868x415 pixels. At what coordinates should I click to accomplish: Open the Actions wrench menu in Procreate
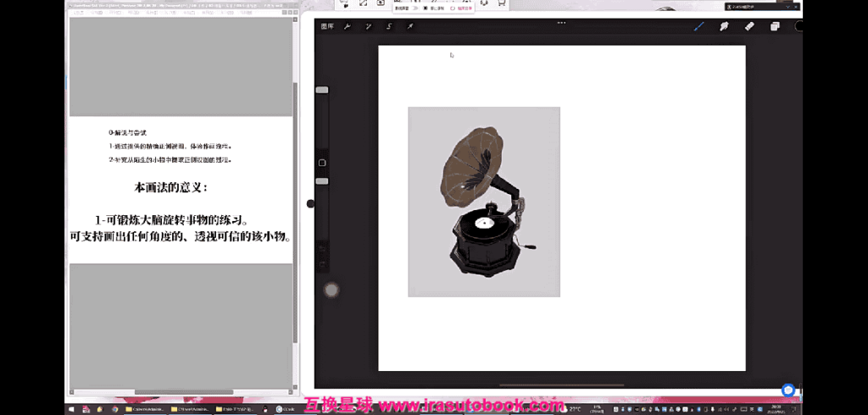pos(348,26)
